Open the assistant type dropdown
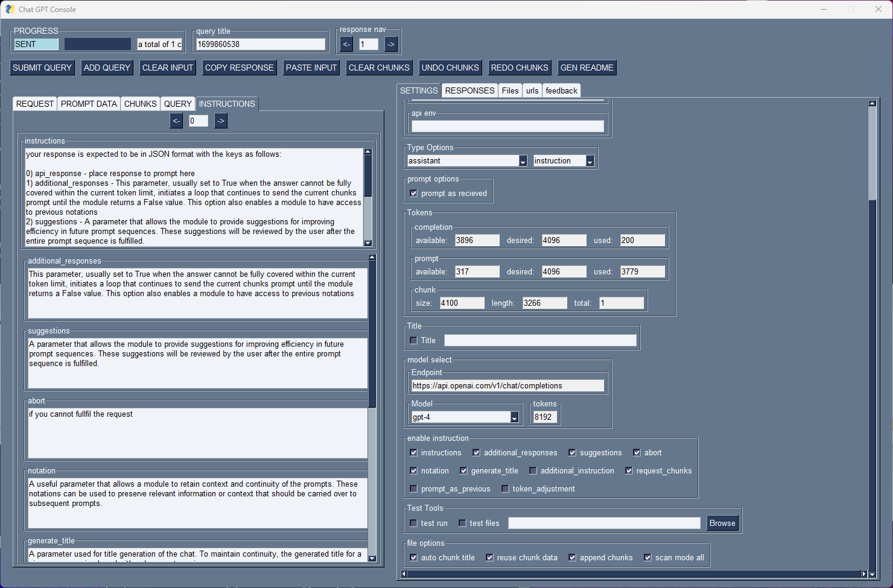The height and width of the screenshot is (588, 893). click(x=523, y=161)
